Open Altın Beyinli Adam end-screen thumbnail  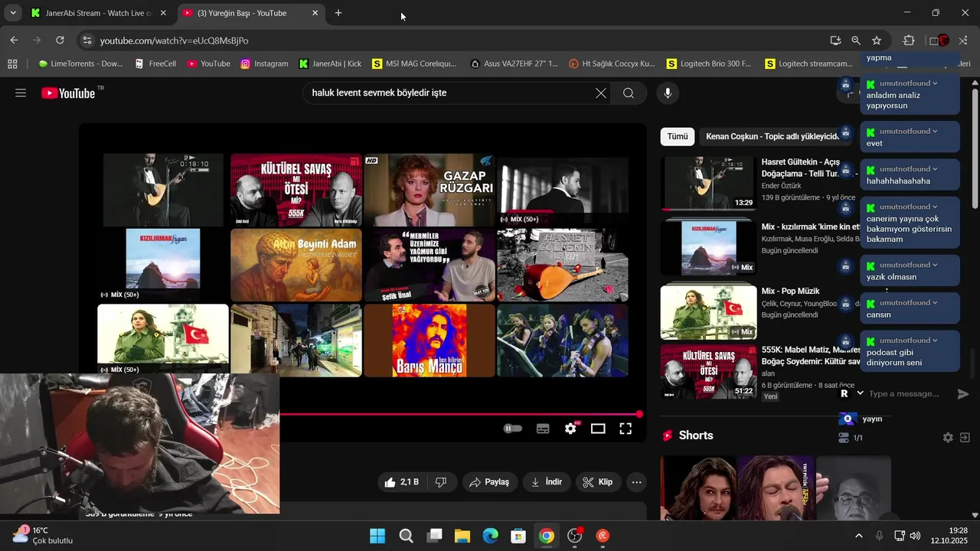pos(296,265)
